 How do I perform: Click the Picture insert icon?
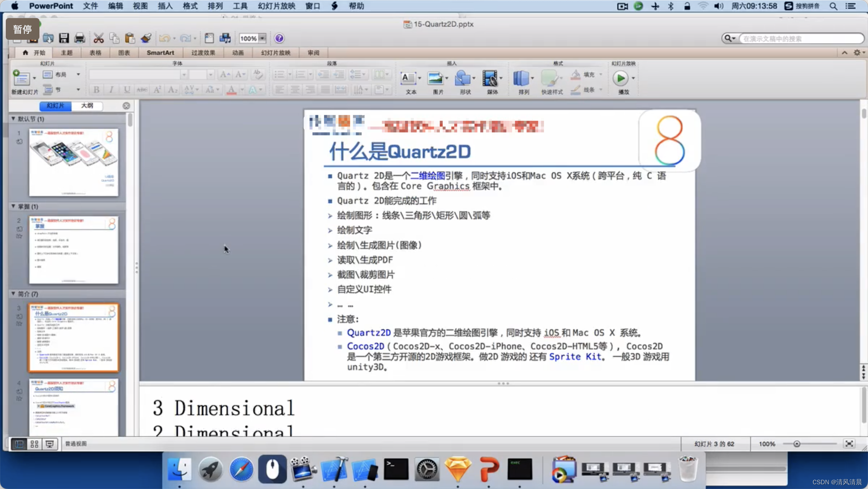point(435,78)
